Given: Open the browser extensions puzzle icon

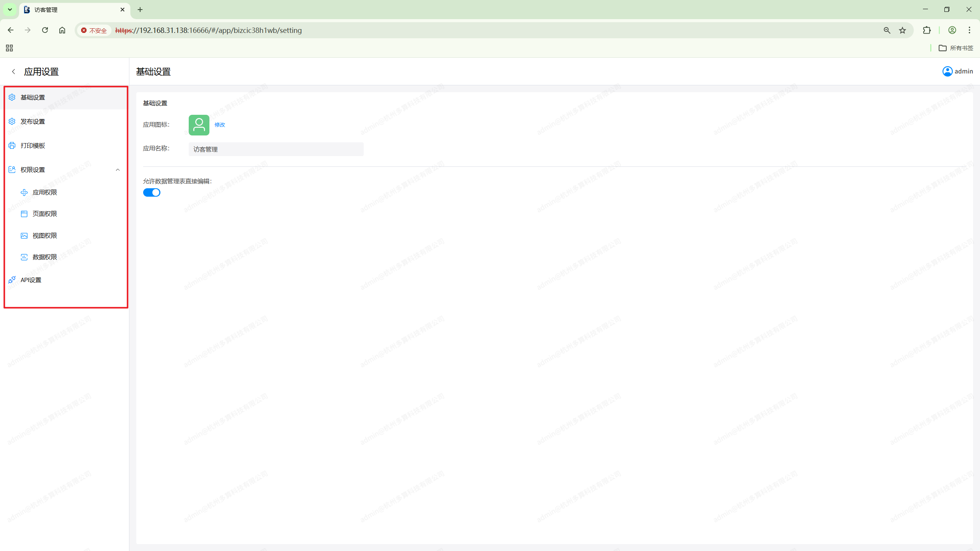Looking at the screenshot, I should (x=927, y=30).
